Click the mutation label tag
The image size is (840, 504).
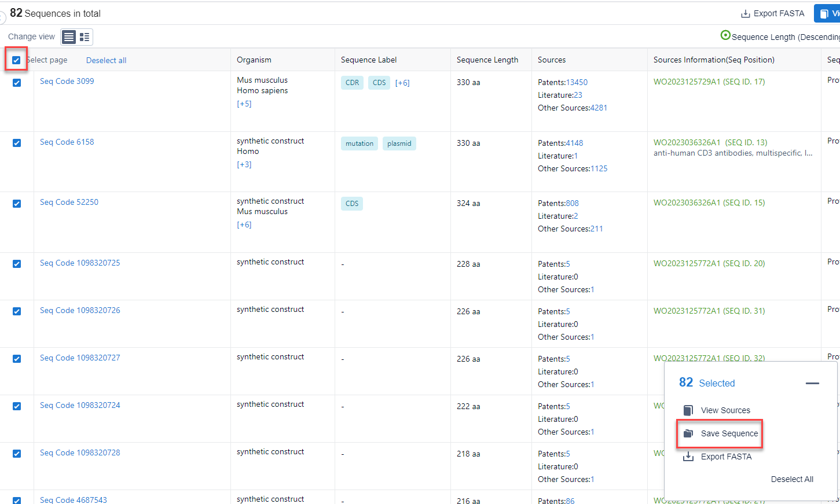click(x=360, y=144)
